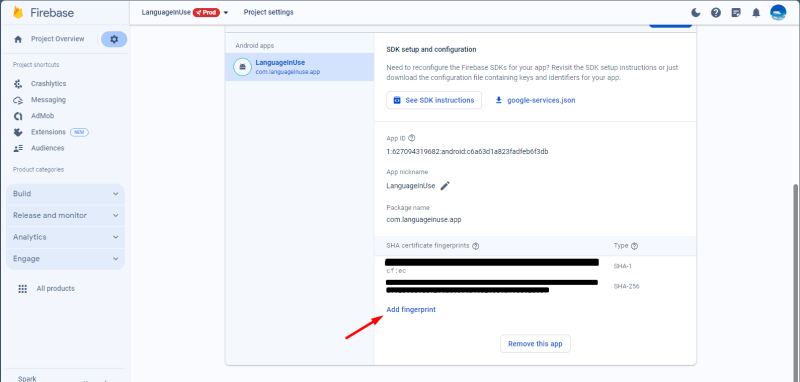Click the App ID value text
This screenshot has width=800, height=382.
point(467,151)
